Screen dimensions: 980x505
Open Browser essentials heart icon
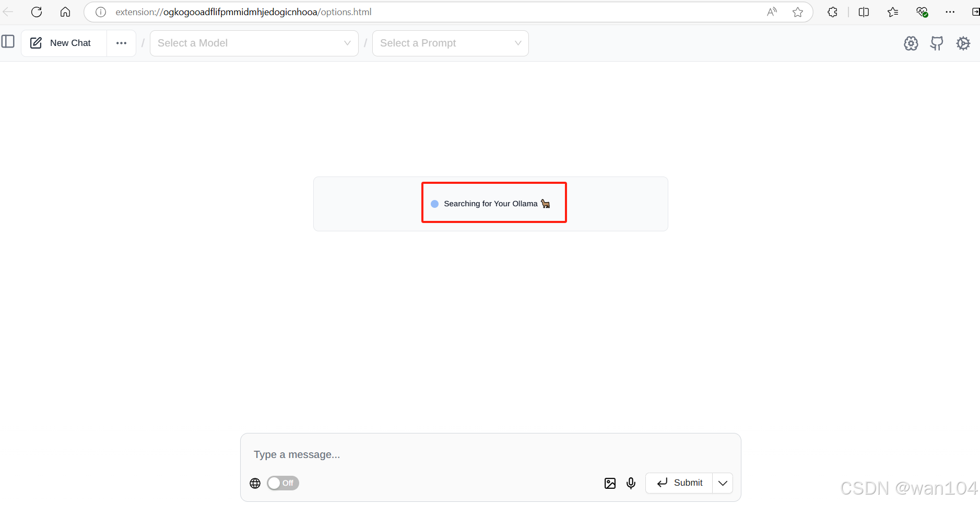pyautogui.click(x=922, y=12)
